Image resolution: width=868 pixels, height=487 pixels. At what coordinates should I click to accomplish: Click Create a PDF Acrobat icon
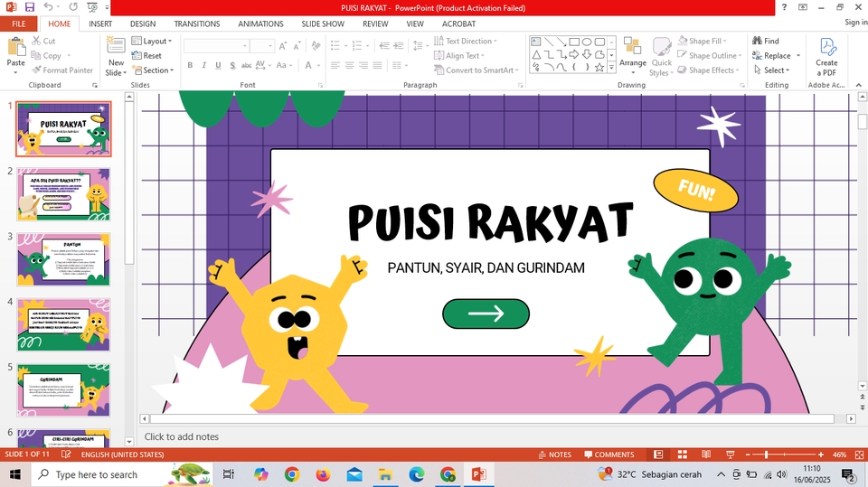(x=826, y=46)
